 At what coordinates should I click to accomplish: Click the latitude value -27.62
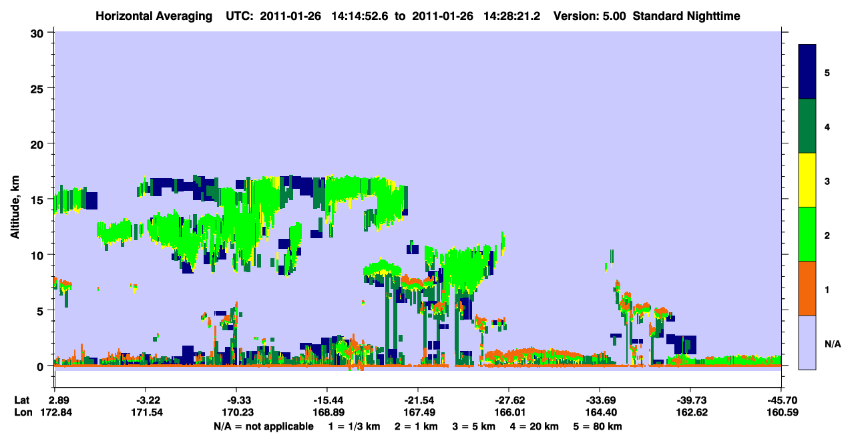(509, 400)
